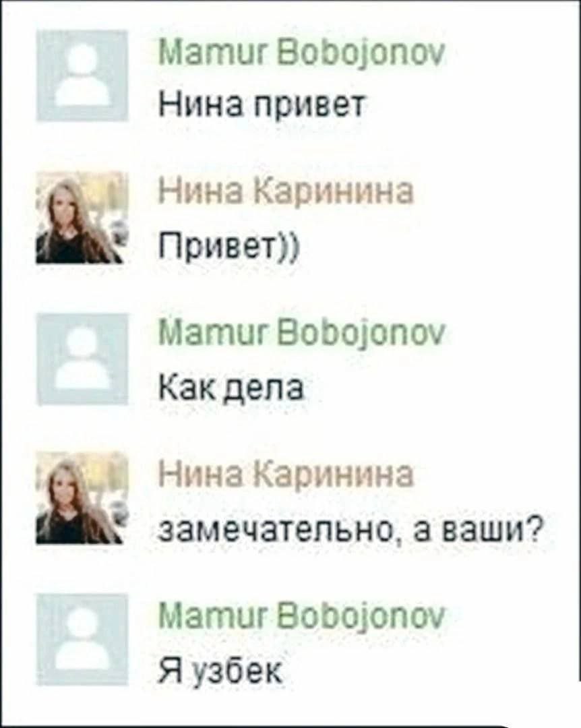This screenshot has height=728, width=581.
Task: Open Нина Каринина name above 'Привет))'
Action: tap(286, 192)
